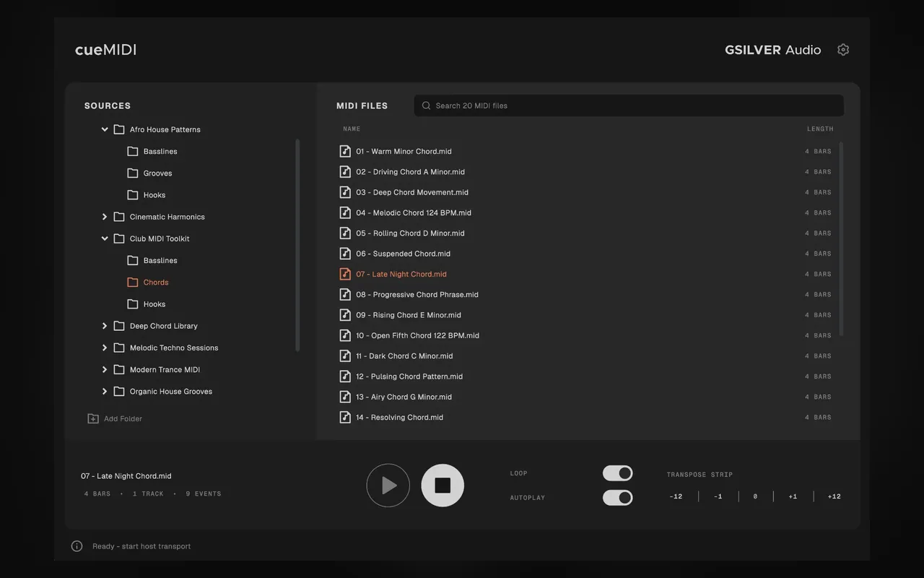Click the highlighted 07 - Late Night Chord.mid file icon
Viewport: 924px width, 578px height.
345,274
